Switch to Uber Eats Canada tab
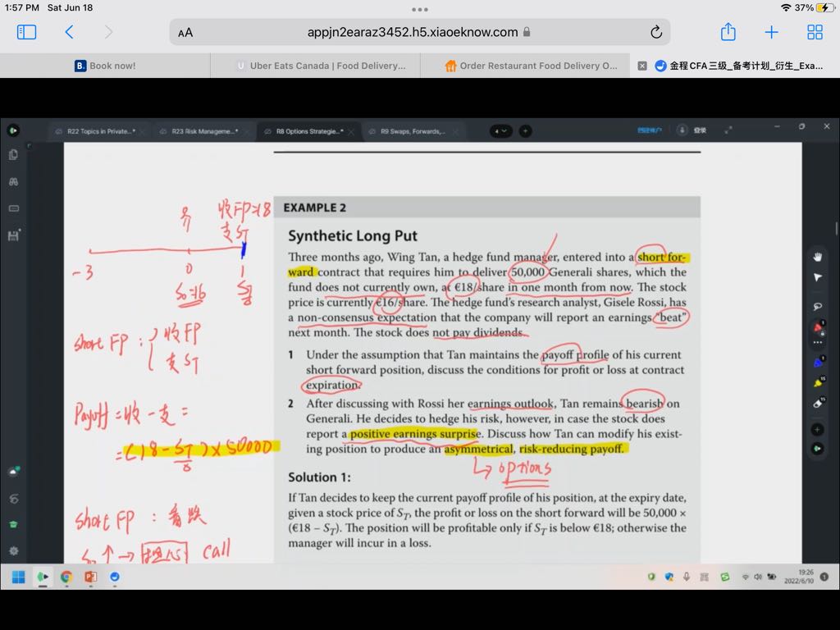 [315, 66]
